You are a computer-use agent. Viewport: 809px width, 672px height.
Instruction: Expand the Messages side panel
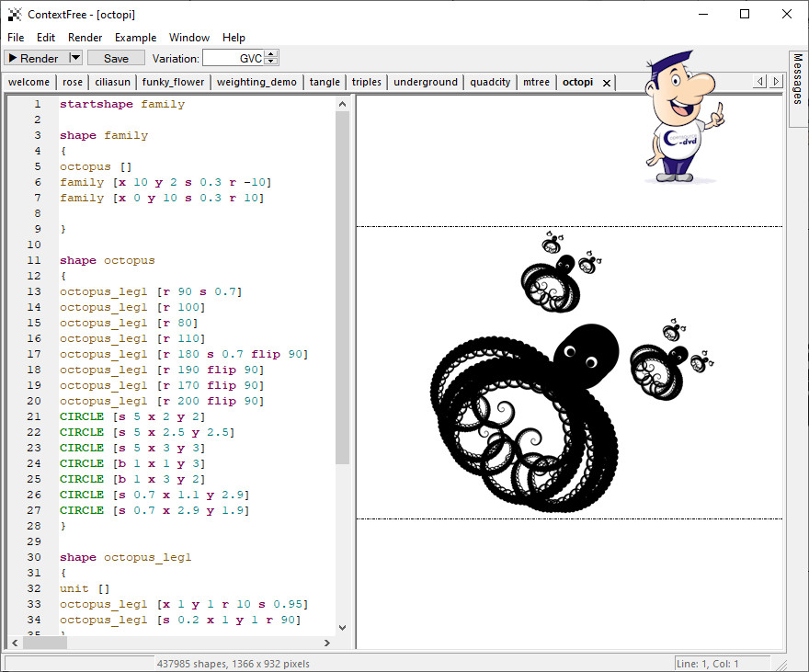(798, 78)
